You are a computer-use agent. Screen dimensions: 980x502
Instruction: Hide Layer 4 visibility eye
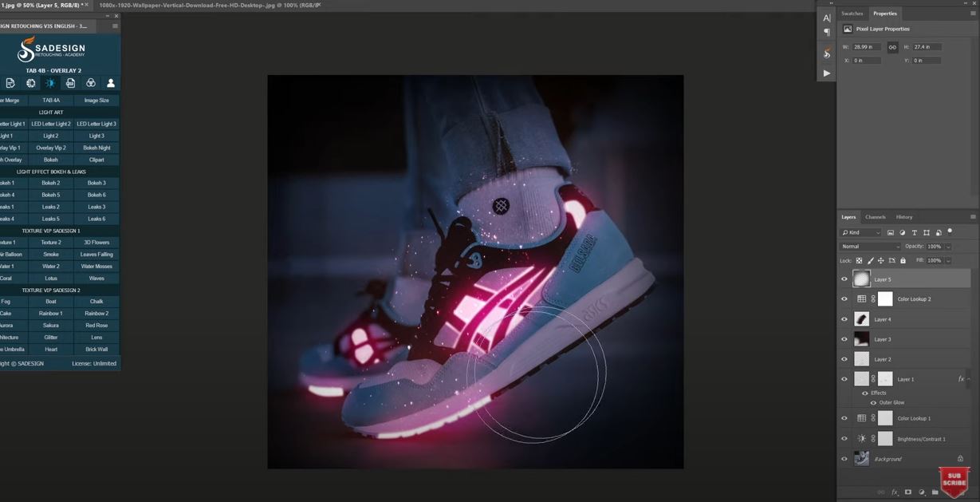[844, 319]
